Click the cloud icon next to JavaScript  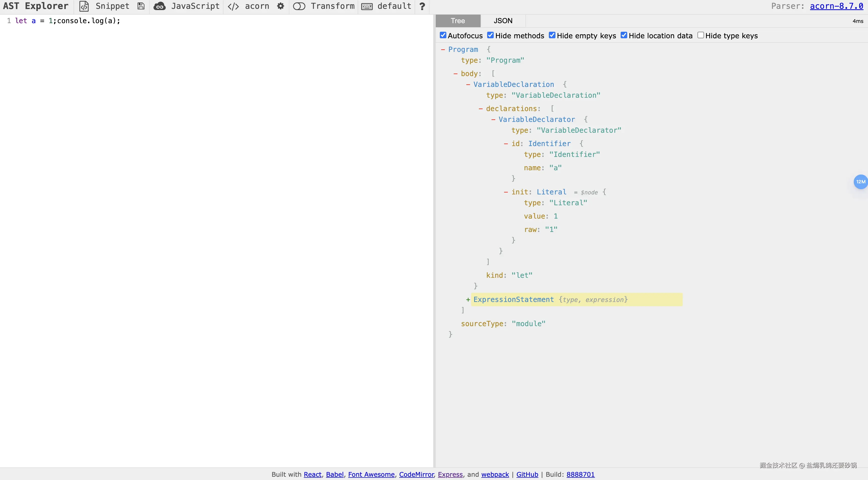(159, 6)
